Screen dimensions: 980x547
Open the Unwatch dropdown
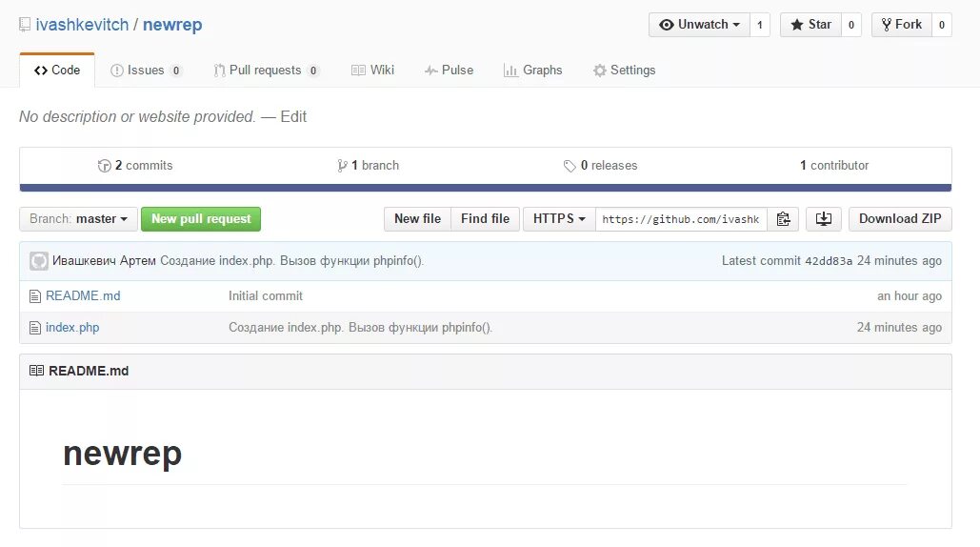699,25
